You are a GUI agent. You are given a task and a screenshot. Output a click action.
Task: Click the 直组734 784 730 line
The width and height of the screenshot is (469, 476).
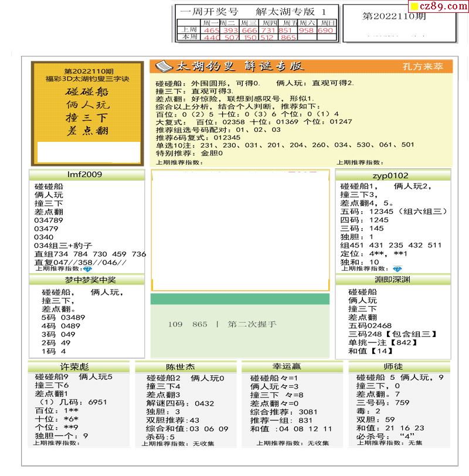click(90, 254)
